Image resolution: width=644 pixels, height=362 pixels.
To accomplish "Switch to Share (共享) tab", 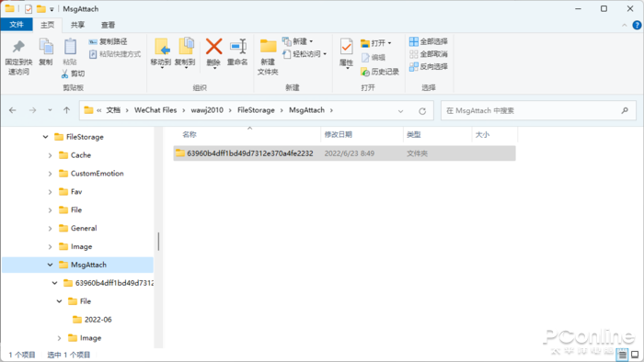I will click(77, 25).
